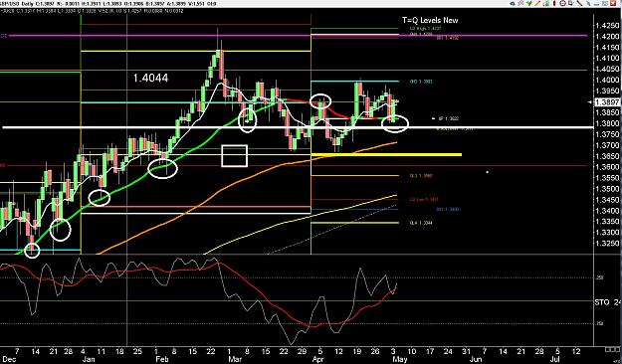Click the 1.3800 price axis label
The image size is (622, 364).
click(607, 123)
